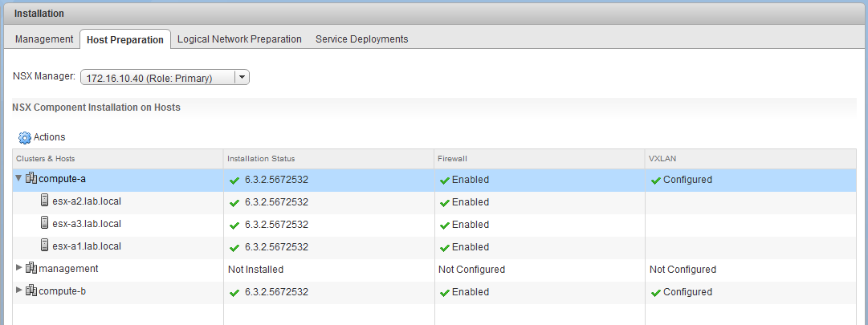This screenshot has height=325, width=868.
Task: Click the esx-a1.lab.local host icon
Action: [45, 246]
